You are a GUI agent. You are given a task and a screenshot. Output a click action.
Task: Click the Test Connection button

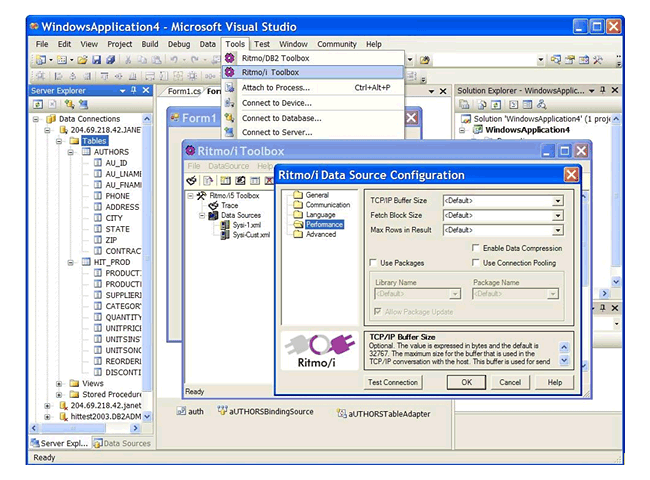coord(393,382)
